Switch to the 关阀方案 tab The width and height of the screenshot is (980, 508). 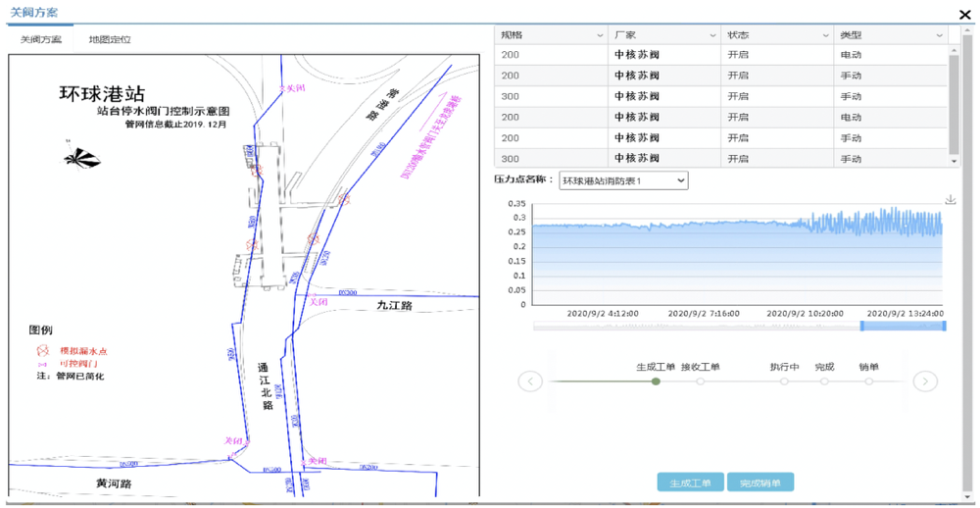41,40
